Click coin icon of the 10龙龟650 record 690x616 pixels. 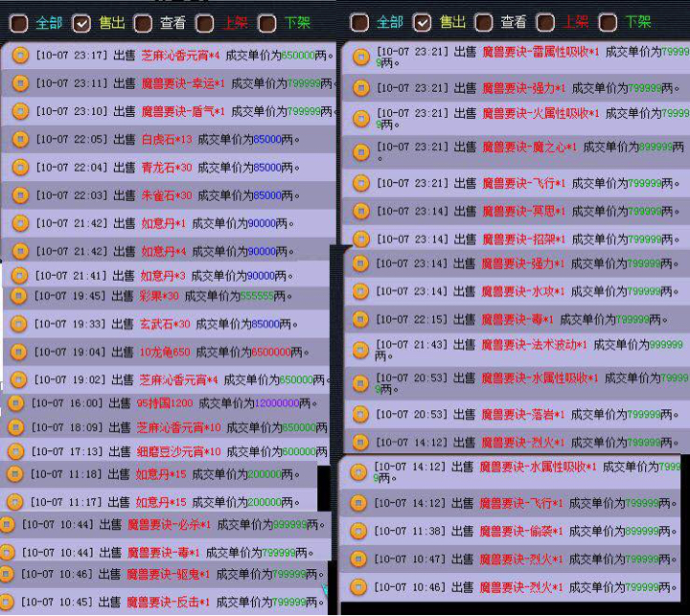tap(19, 353)
